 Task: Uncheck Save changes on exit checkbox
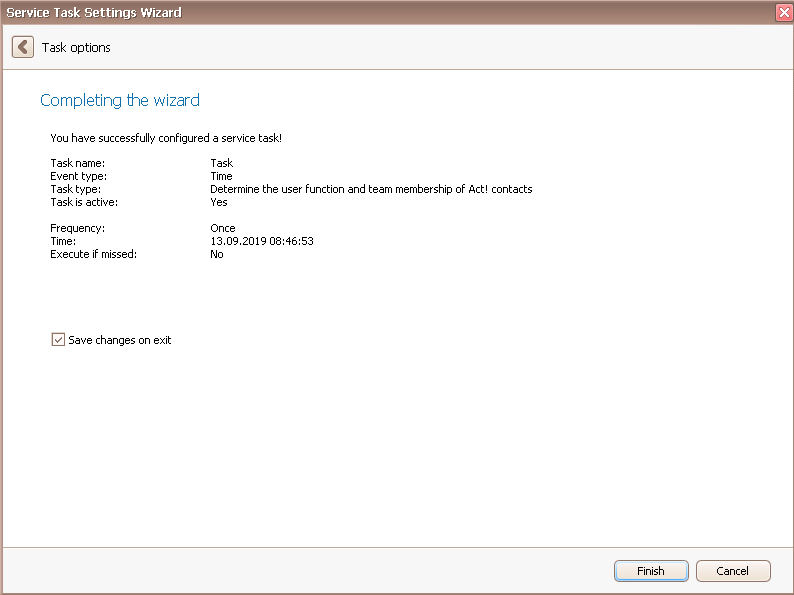[x=58, y=340]
